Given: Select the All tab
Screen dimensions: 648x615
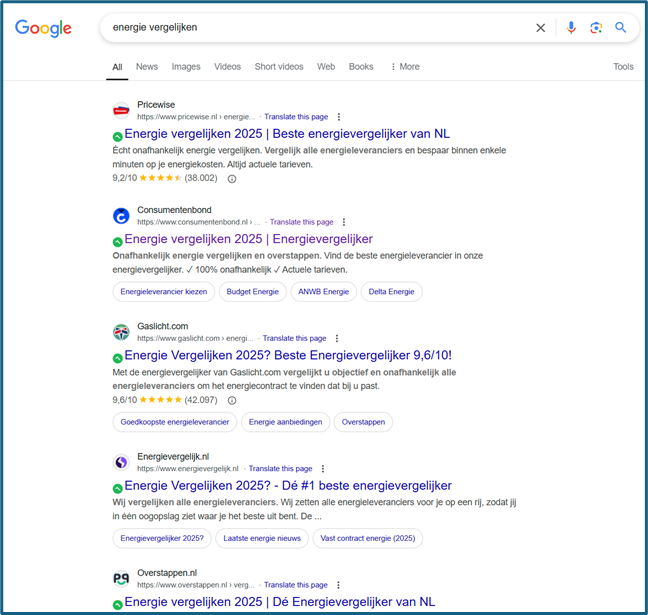Looking at the screenshot, I should [x=117, y=67].
